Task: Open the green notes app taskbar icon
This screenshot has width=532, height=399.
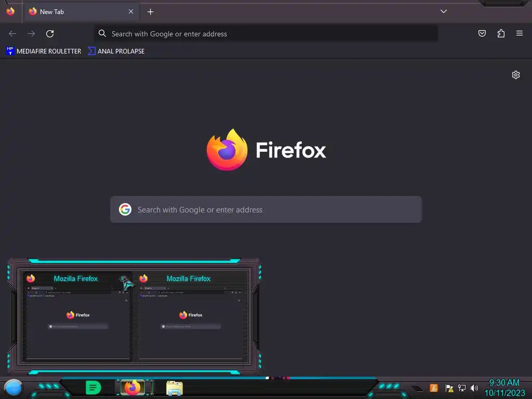Action: pos(93,388)
